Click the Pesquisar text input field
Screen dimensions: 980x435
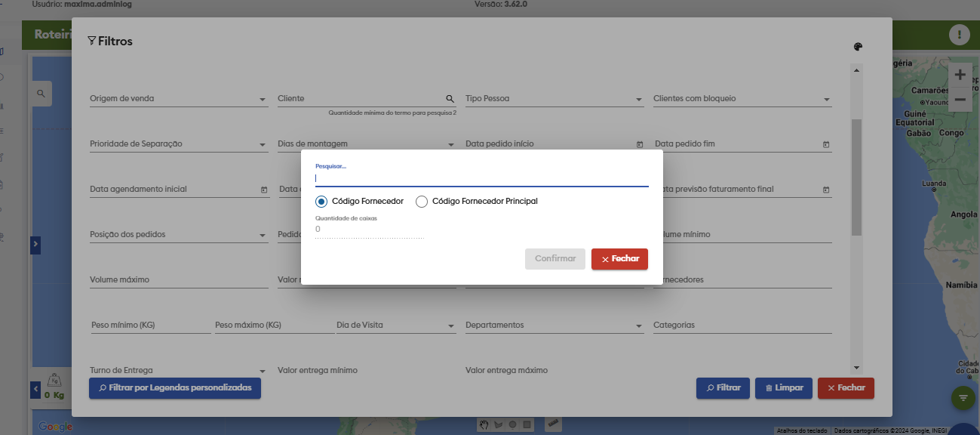481,178
